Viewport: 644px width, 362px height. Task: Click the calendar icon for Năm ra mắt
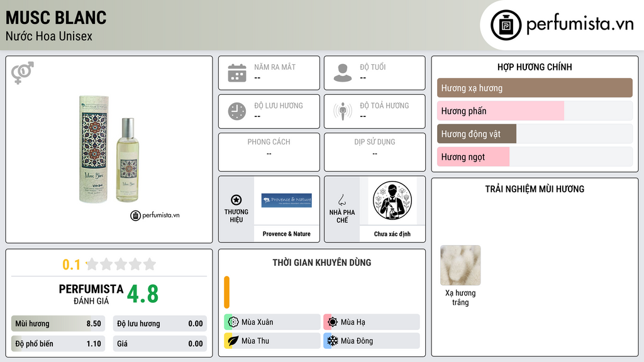237,73
